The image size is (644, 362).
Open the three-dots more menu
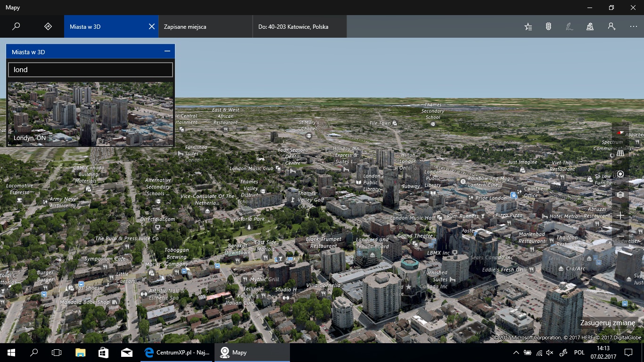tap(633, 27)
